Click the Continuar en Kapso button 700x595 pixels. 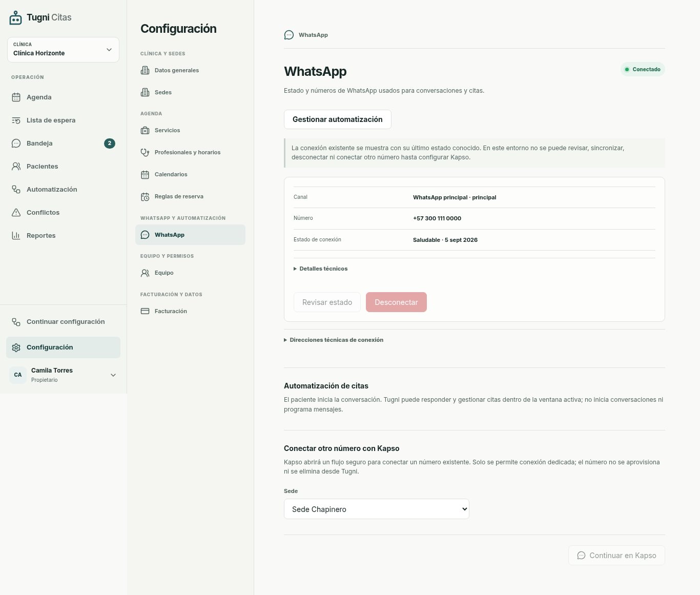[x=616, y=556]
